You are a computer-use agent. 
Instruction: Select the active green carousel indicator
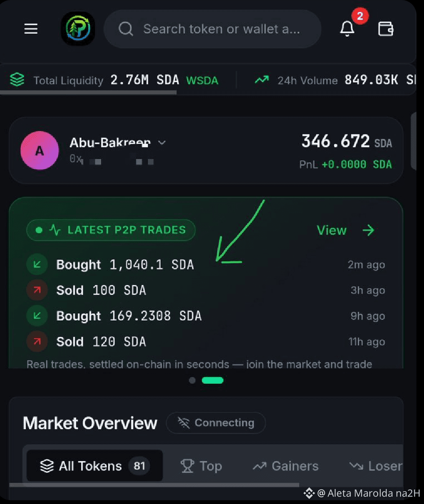coord(213,380)
